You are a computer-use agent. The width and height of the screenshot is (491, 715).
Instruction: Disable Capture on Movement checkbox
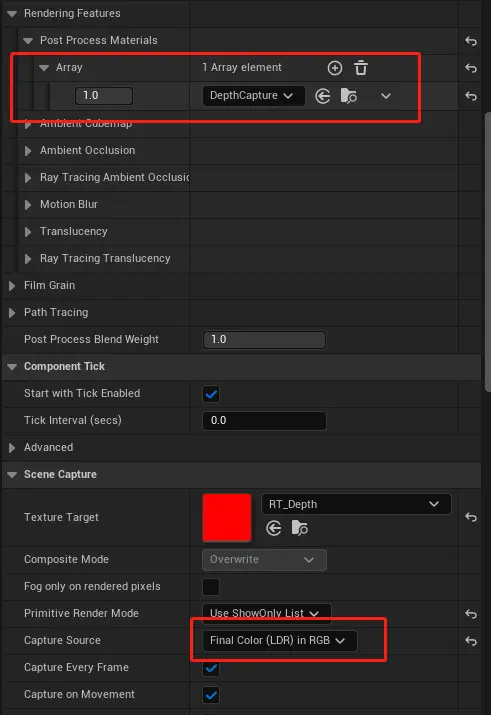tap(211, 695)
